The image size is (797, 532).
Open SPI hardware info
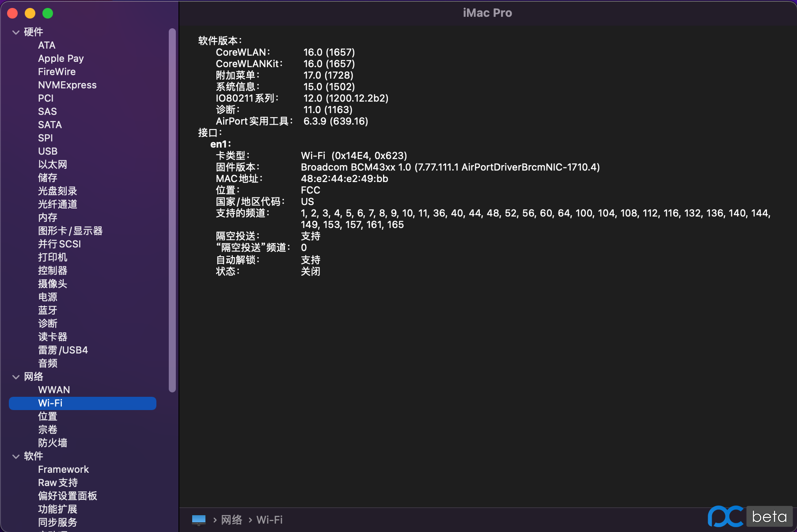click(x=45, y=138)
